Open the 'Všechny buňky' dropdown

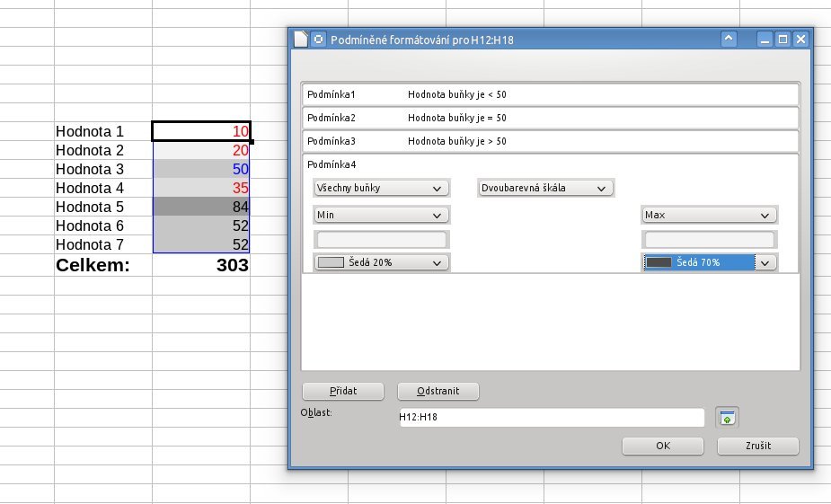coord(381,188)
